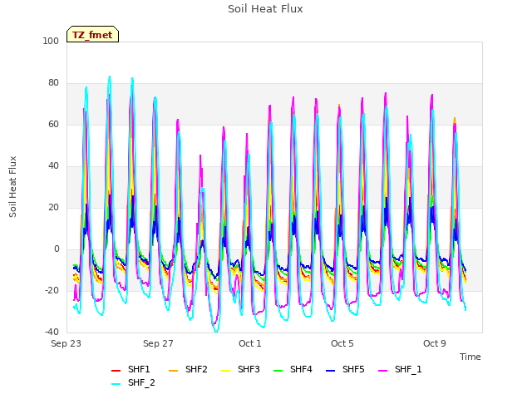
Task: Toggle the SHF1 legend entry
Action: point(131,369)
